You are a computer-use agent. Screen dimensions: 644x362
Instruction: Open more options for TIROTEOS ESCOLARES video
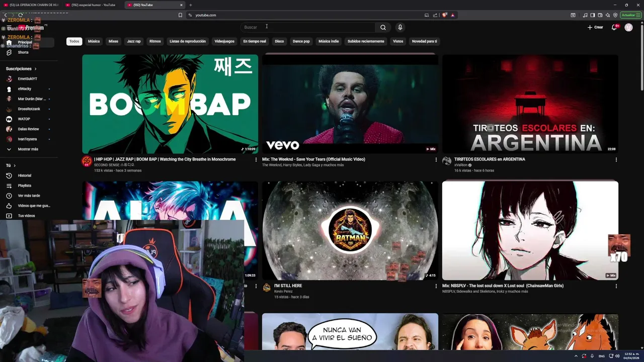(616, 160)
